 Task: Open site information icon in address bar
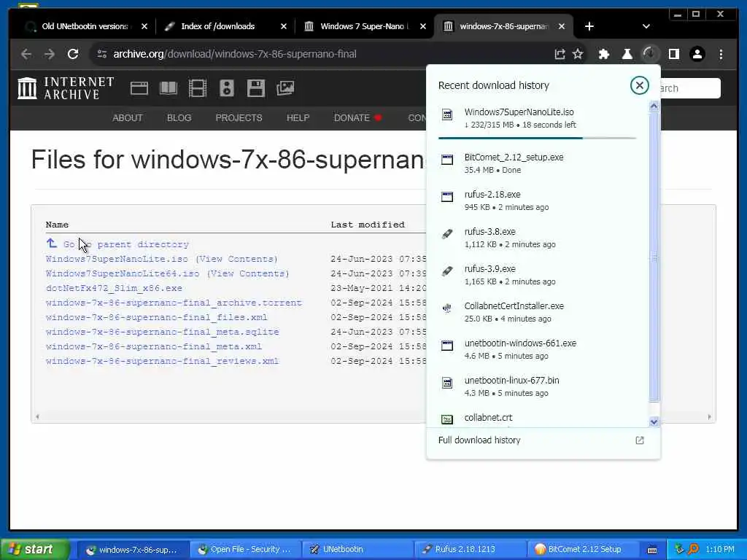click(102, 54)
